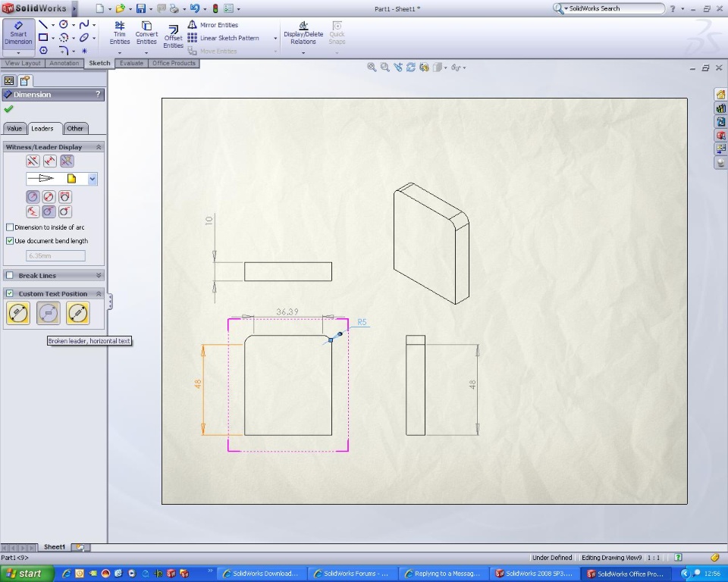
Task: Switch to the Evaluate tab
Action: click(x=131, y=63)
